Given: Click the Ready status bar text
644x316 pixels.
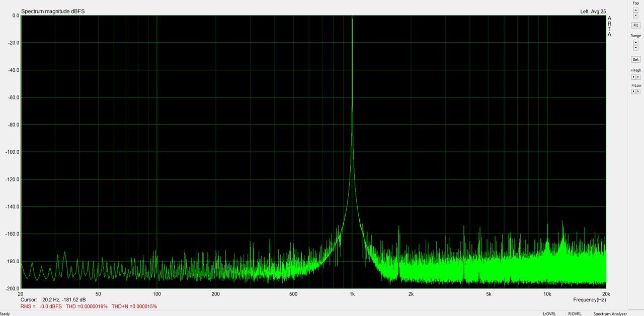Looking at the screenshot, I should point(5,313).
